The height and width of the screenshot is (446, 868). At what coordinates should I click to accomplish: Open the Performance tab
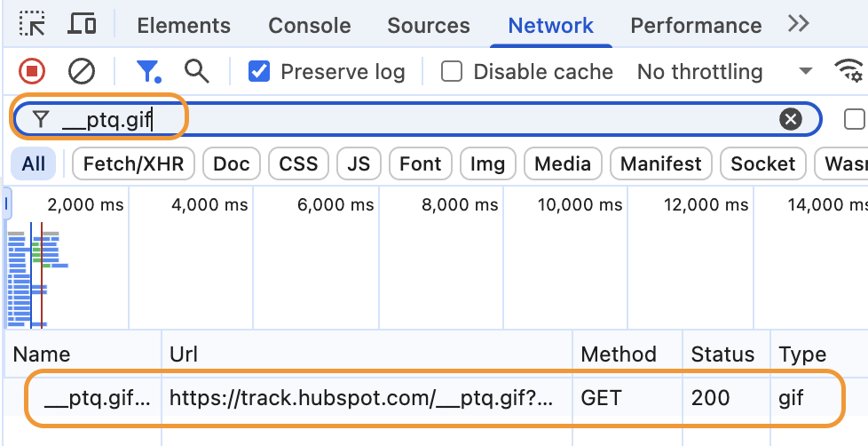[696, 25]
